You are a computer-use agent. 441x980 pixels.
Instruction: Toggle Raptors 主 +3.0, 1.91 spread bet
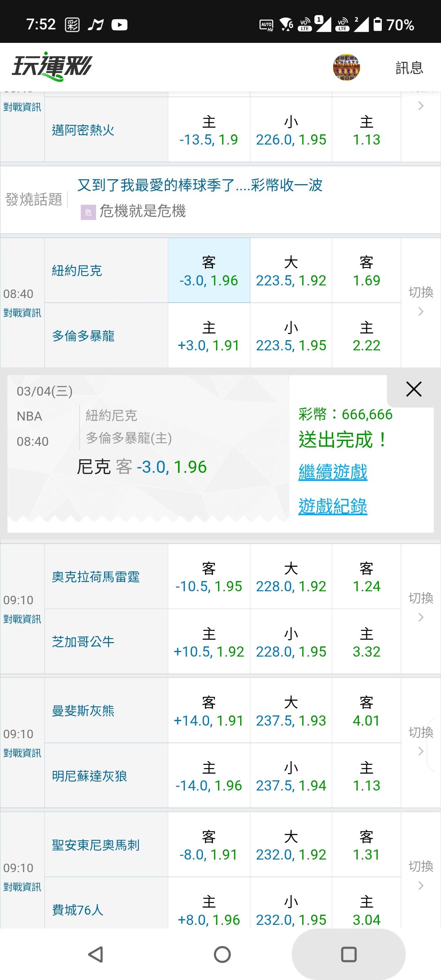(209, 336)
